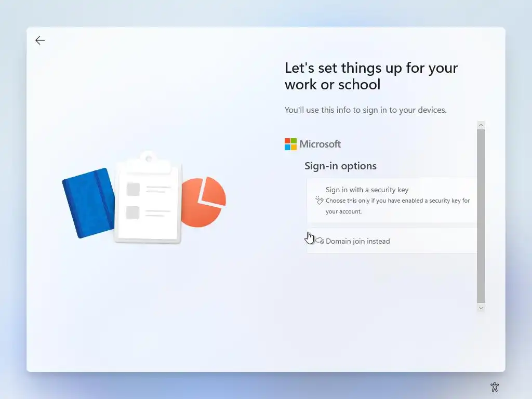Click the Microsoft wordmark text

tap(320, 144)
